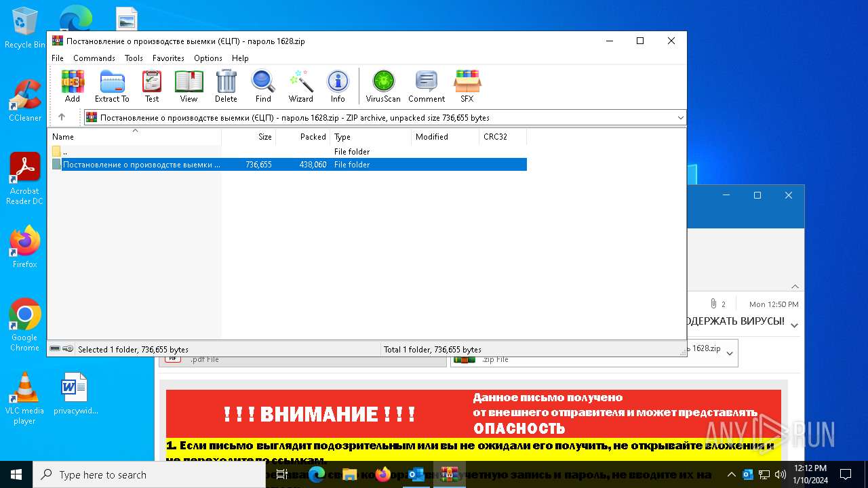Sort by Size column header
This screenshot has width=868, height=488.
[x=248, y=136]
